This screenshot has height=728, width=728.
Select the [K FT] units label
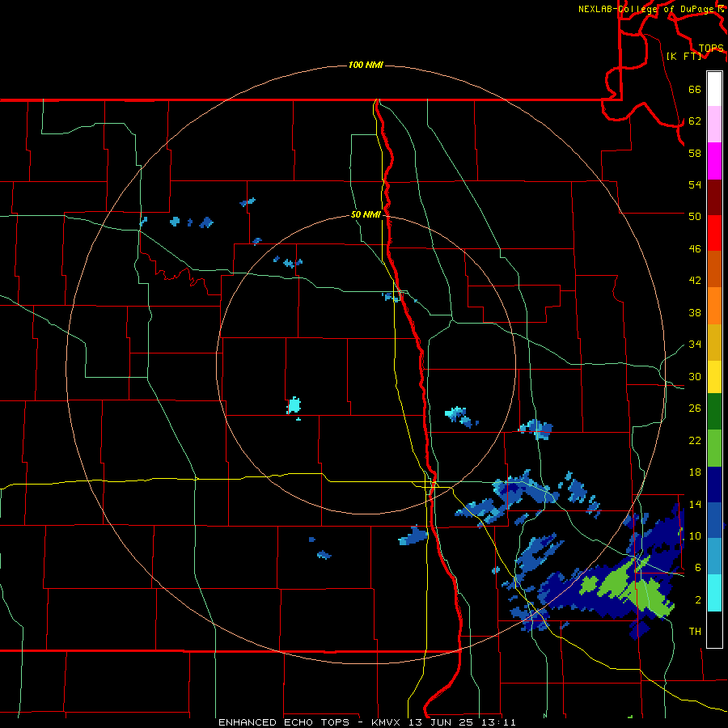[x=684, y=56]
